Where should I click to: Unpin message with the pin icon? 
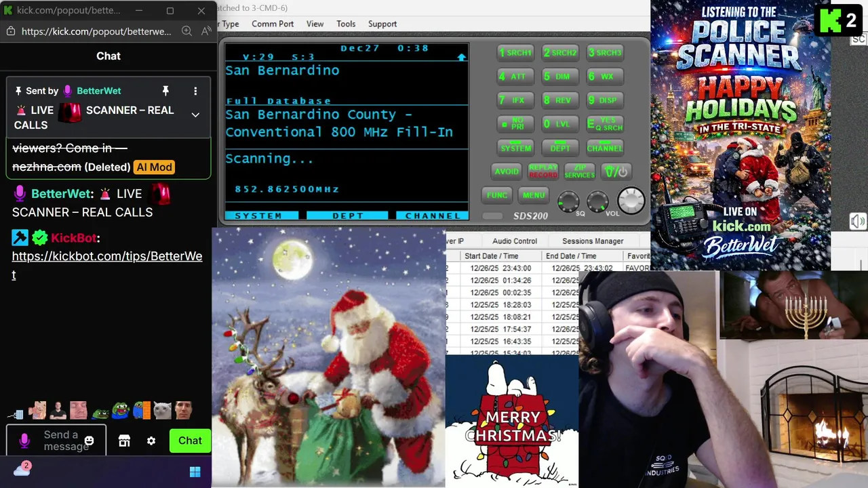[165, 91]
